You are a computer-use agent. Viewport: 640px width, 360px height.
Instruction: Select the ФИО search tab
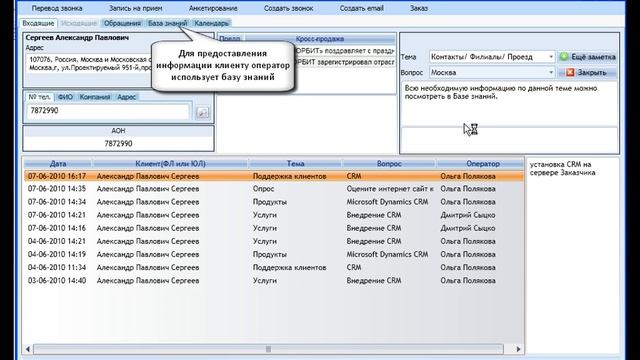(65, 97)
